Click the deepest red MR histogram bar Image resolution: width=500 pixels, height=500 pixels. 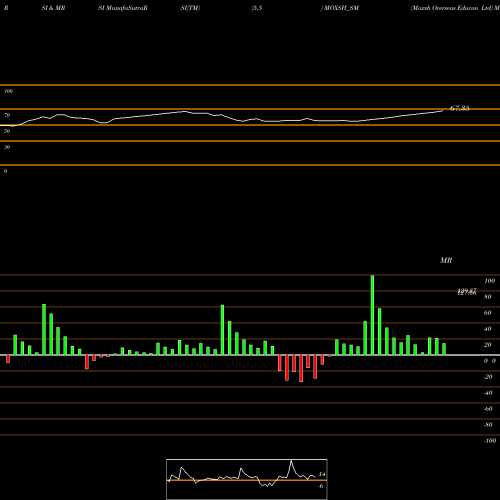coord(301,368)
